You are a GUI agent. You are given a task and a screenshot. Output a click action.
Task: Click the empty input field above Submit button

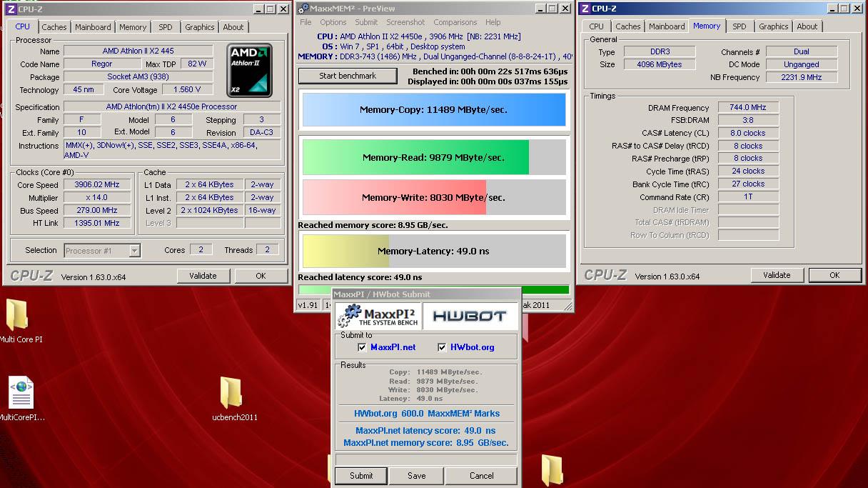pyautogui.click(x=426, y=458)
